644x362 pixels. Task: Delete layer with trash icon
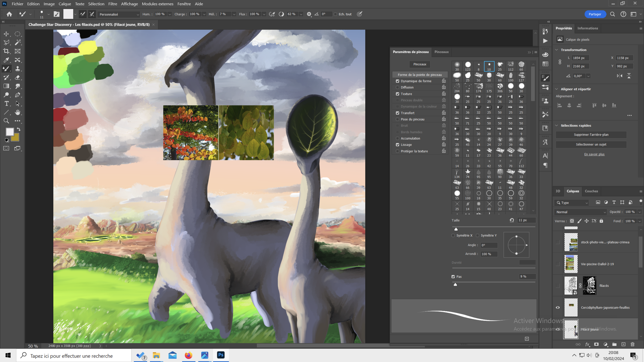pyautogui.click(x=632, y=344)
